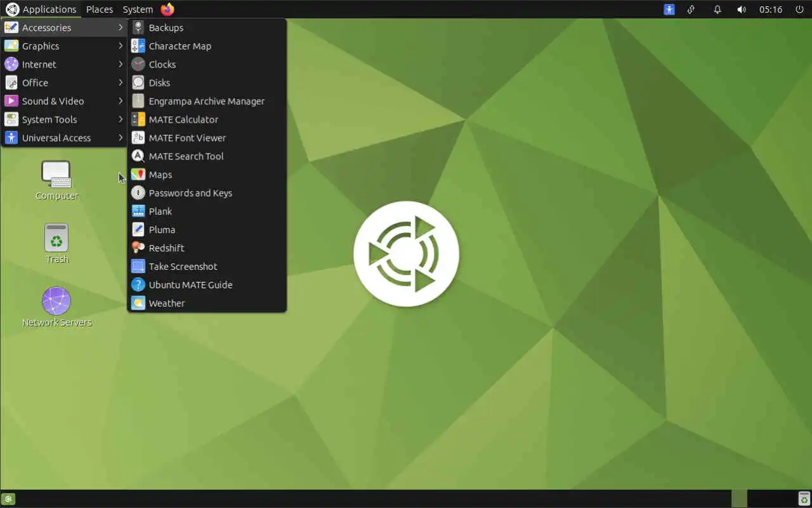The image size is (812, 508).
Task: Click the power session icon
Action: click(x=799, y=10)
